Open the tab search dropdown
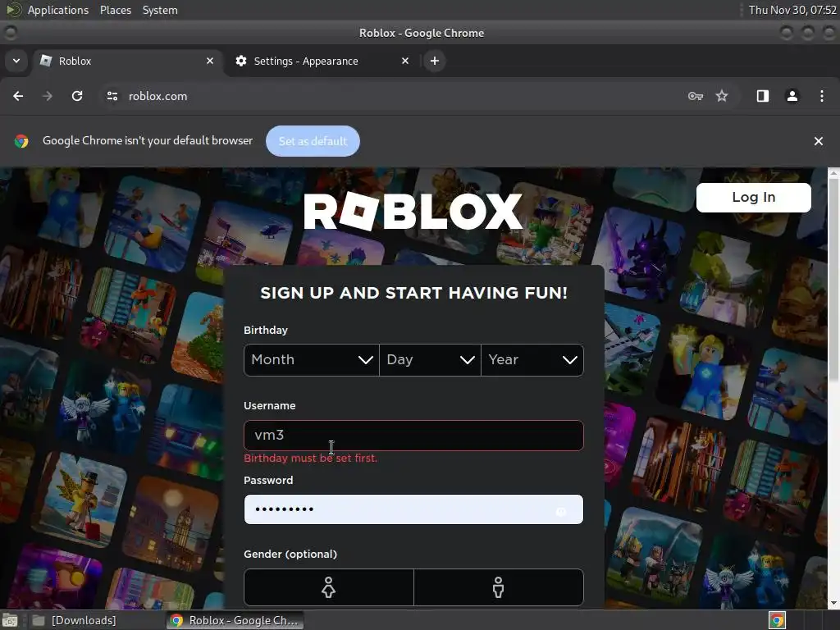The height and width of the screenshot is (630, 840). click(16, 61)
